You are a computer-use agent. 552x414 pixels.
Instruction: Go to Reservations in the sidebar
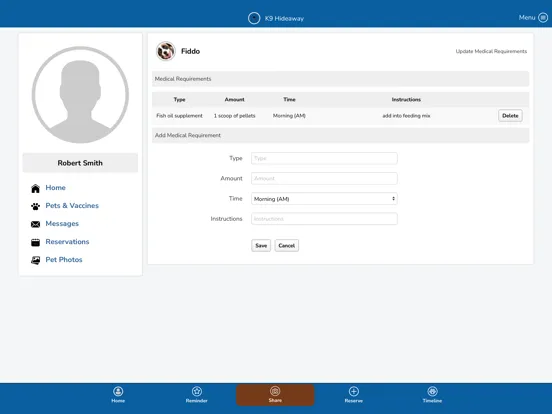tap(67, 242)
